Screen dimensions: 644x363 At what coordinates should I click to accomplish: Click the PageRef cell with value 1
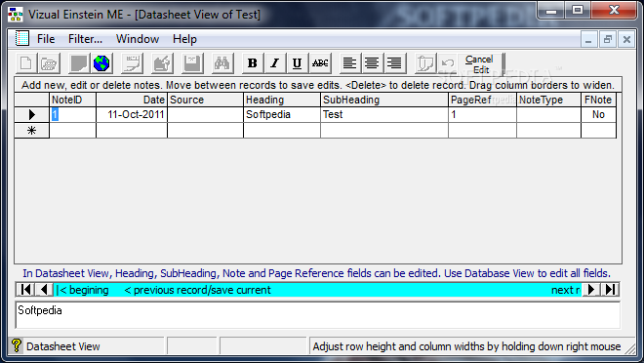pyautogui.click(x=482, y=114)
